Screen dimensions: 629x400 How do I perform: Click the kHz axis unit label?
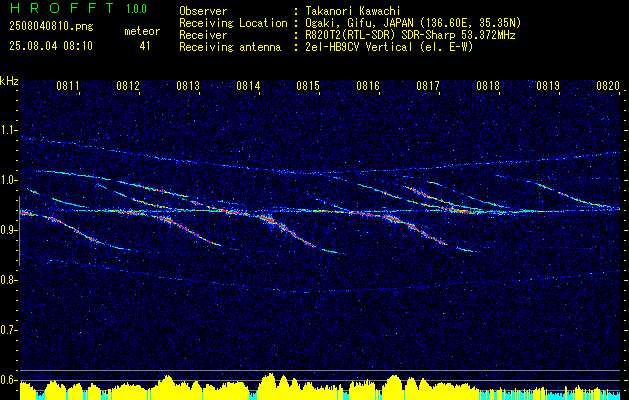(9, 81)
